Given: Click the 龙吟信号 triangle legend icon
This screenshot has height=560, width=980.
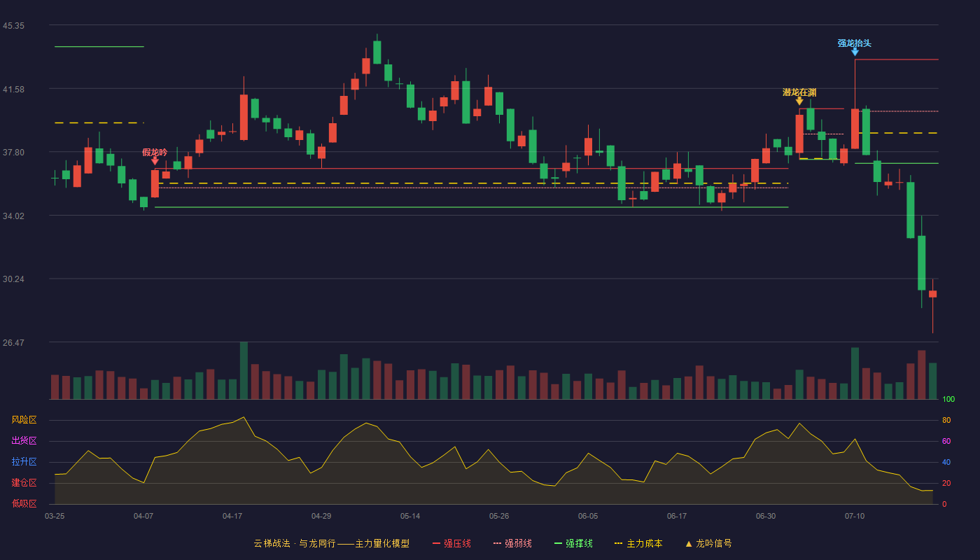Looking at the screenshot, I should click(689, 544).
